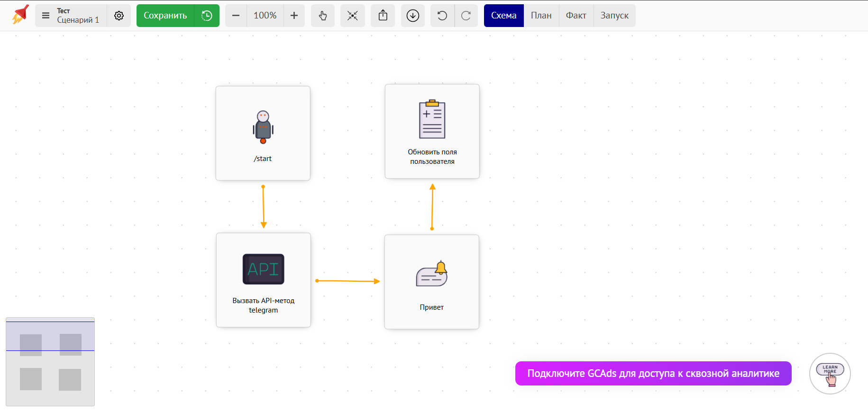Click the minimap overview thumbnail
868x412 pixels.
point(50,362)
